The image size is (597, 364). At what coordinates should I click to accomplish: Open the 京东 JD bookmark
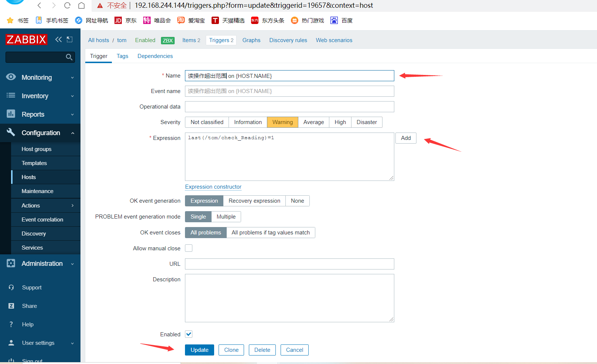(x=126, y=20)
